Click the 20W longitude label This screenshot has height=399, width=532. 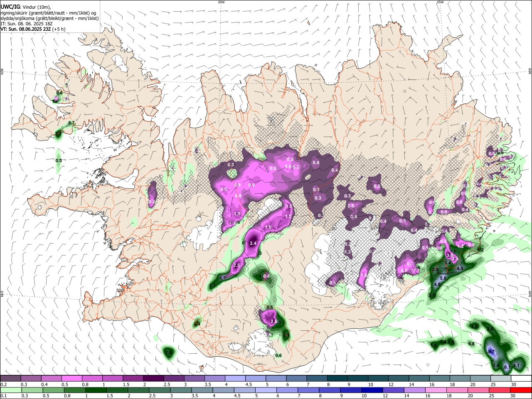(x=221, y=2)
